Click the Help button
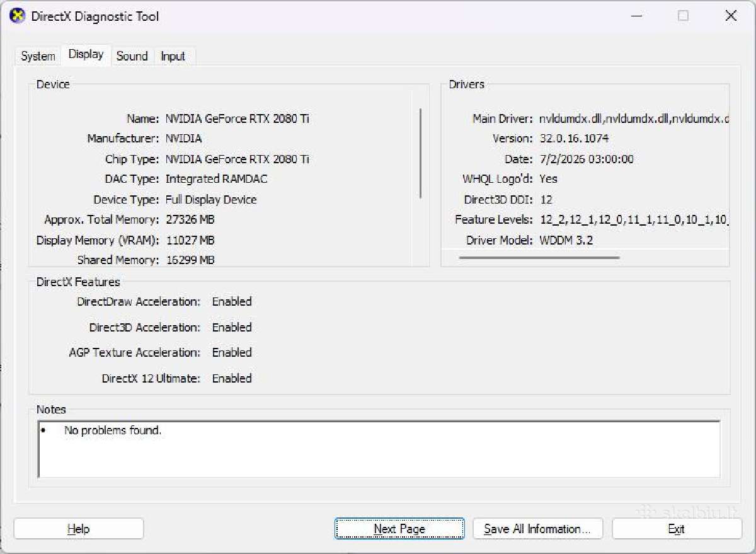Image resolution: width=756 pixels, height=554 pixels. [79, 529]
